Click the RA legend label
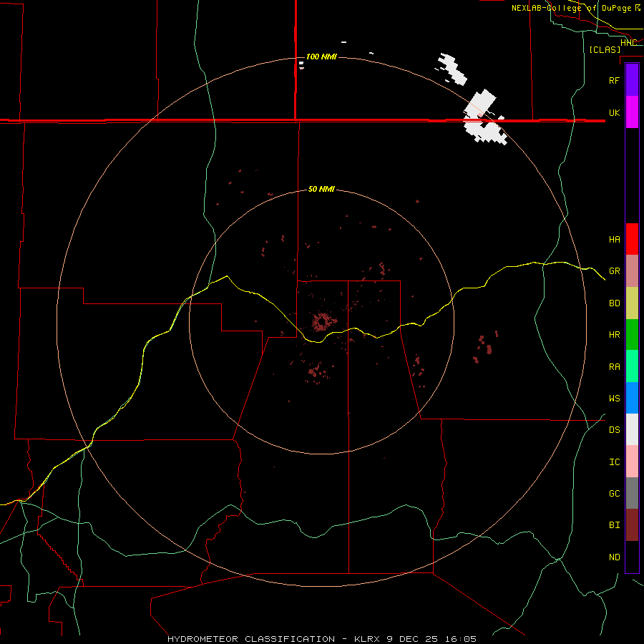Screen dimensions: 644x644 [614, 367]
